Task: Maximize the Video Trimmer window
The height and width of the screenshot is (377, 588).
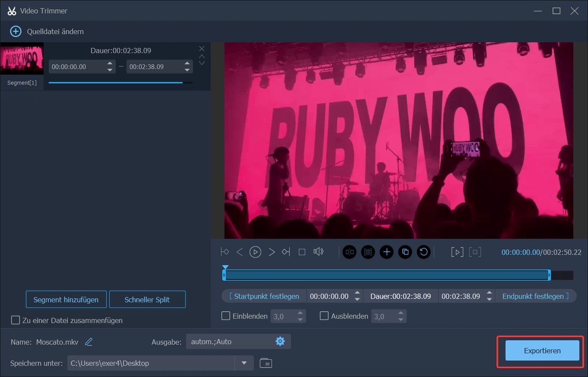Action: click(x=556, y=11)
